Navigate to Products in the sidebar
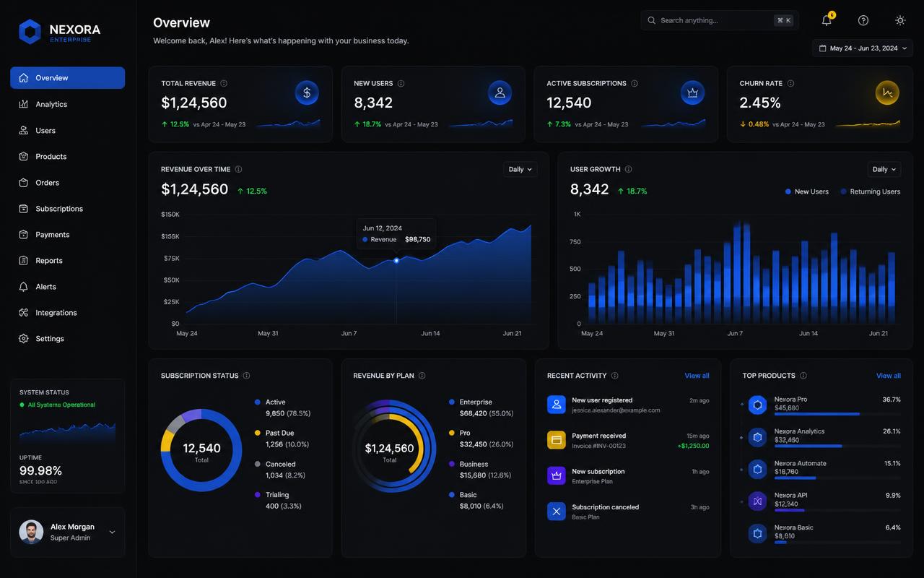924x578 pixels. pyautogui.click(x=67, y=156)
